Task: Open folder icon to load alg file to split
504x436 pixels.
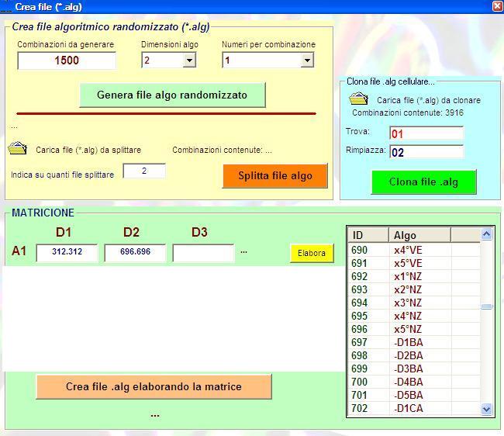Action: pyautogui.click(x=17, y=148)
